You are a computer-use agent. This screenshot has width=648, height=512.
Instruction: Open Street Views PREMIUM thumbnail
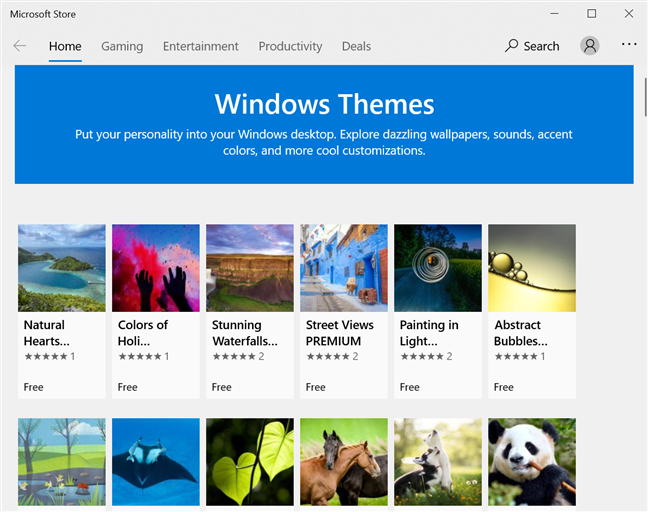coord(344,268)
